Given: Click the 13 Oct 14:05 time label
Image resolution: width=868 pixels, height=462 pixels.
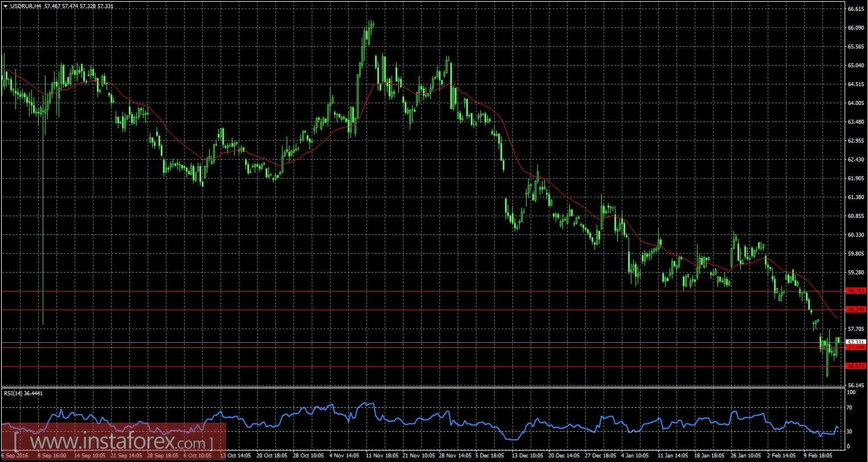Looking at the screenshot, I should (x=235, y=456).
